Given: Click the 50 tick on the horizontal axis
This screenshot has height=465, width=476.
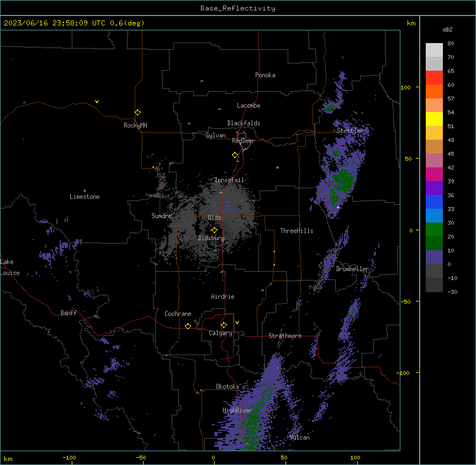Looking at the screenshot, I should tap(284, 458).
